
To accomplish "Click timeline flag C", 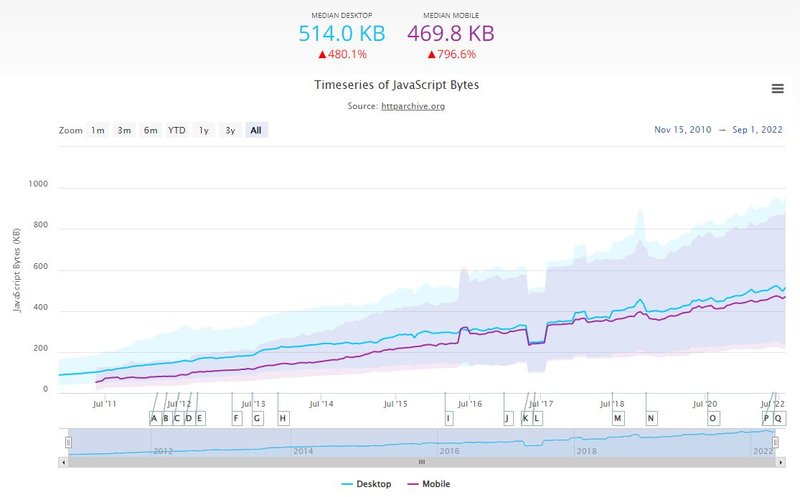I will coord(177,418).
